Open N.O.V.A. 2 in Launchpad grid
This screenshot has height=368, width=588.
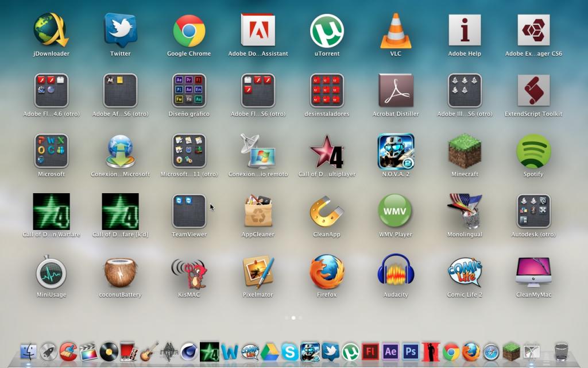tap(396, 151)
